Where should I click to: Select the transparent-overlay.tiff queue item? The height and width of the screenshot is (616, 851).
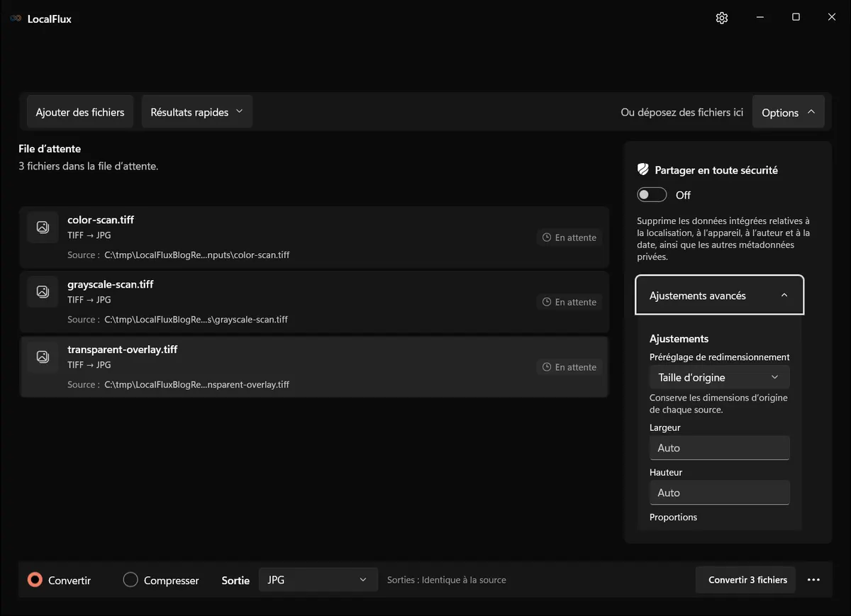pyautogui.click(x=314, y=366)
